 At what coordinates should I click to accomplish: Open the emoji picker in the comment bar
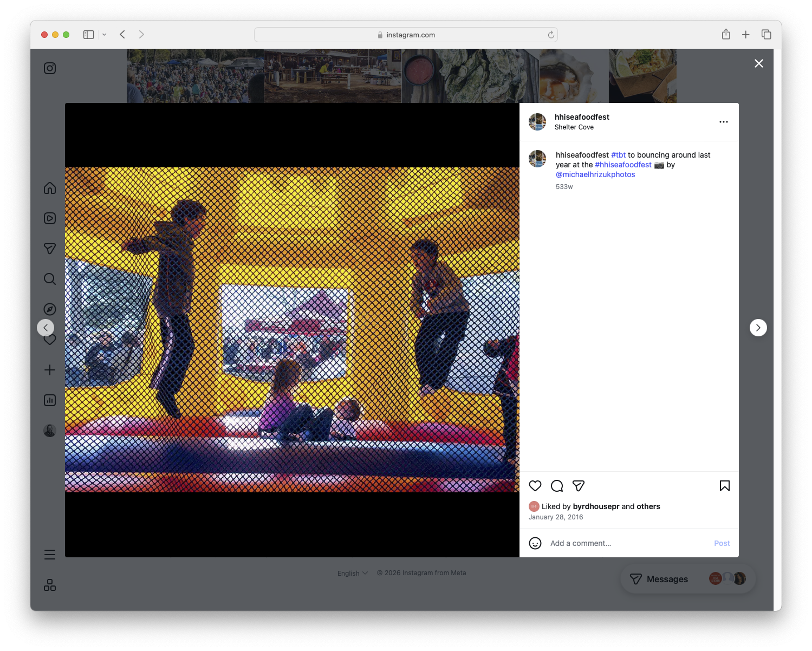pyautogui.click(x=535, y=543)
